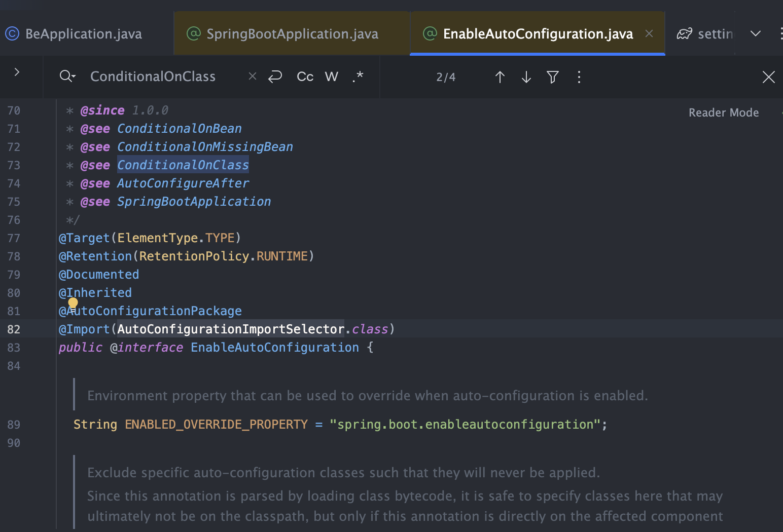Open the SpringBootApplication javadoc reference
This screenshot has width=783, height=532.
point(194,202)
